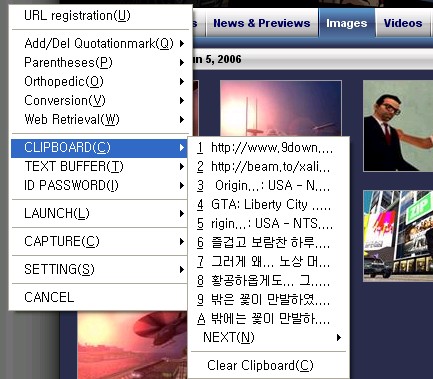This screenshot has width=433, height=379.
Task: Select clipboard entry 2 http://beam.to/xali
Action: [x=269, y=166]
